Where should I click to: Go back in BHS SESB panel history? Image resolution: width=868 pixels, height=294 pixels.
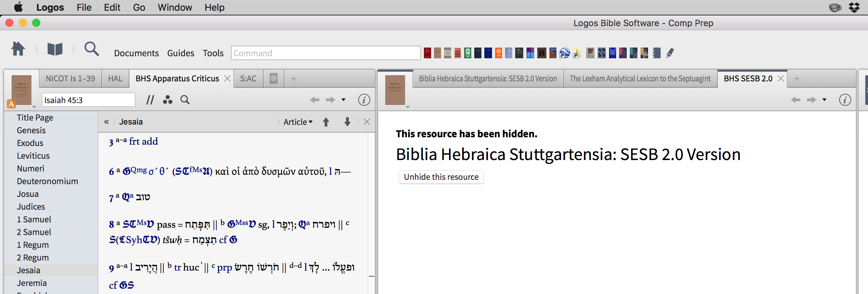pos(795,100)
